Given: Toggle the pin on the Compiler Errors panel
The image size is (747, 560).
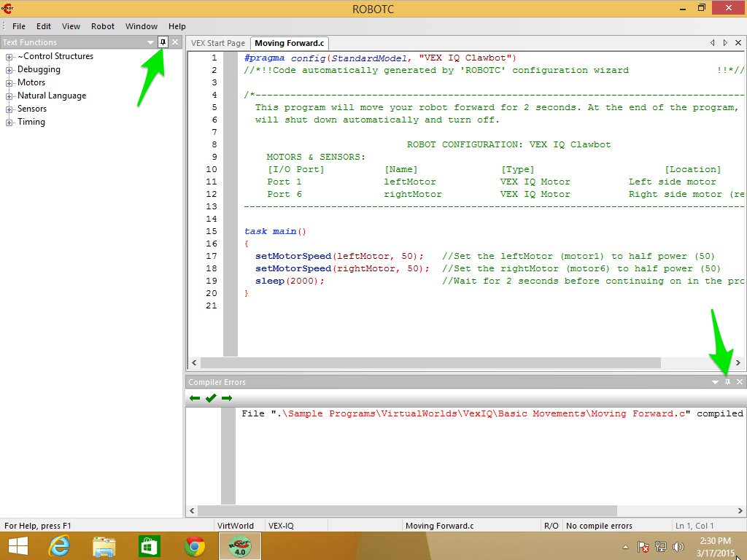Looking at the screenshot, I should click(726, 381).
